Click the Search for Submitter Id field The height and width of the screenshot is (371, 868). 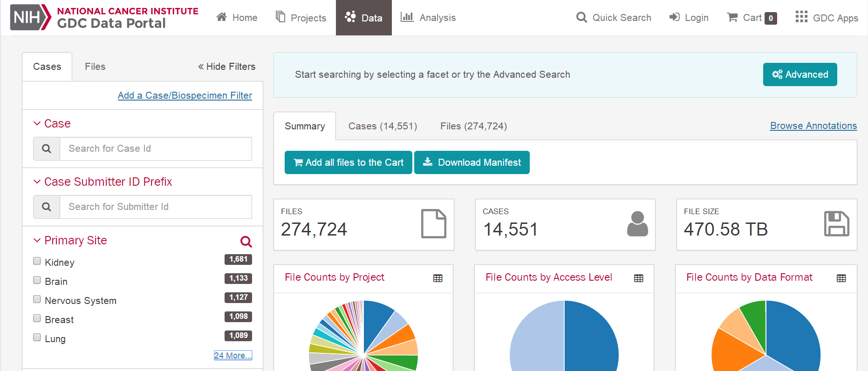[156, 207]
